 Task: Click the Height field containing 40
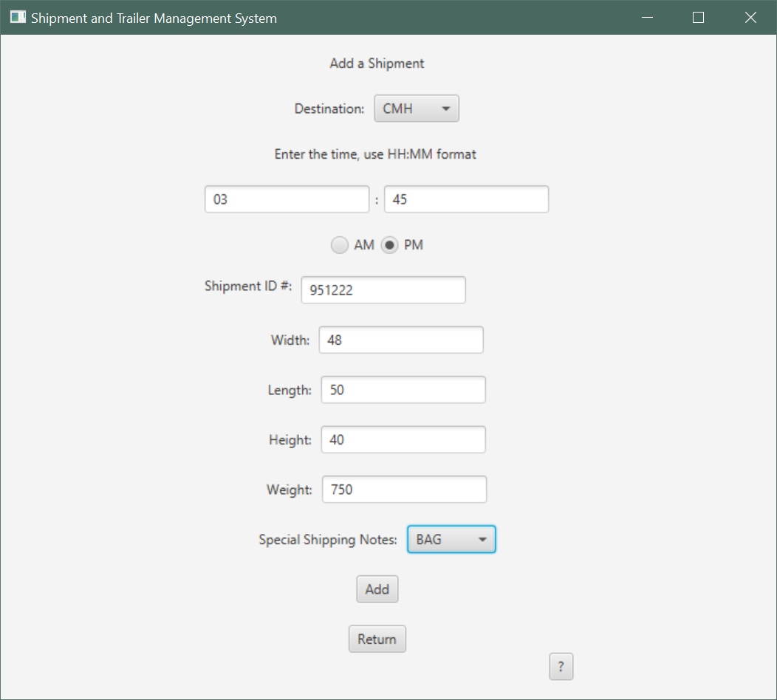pyautogui.click(x=403, y=439)
